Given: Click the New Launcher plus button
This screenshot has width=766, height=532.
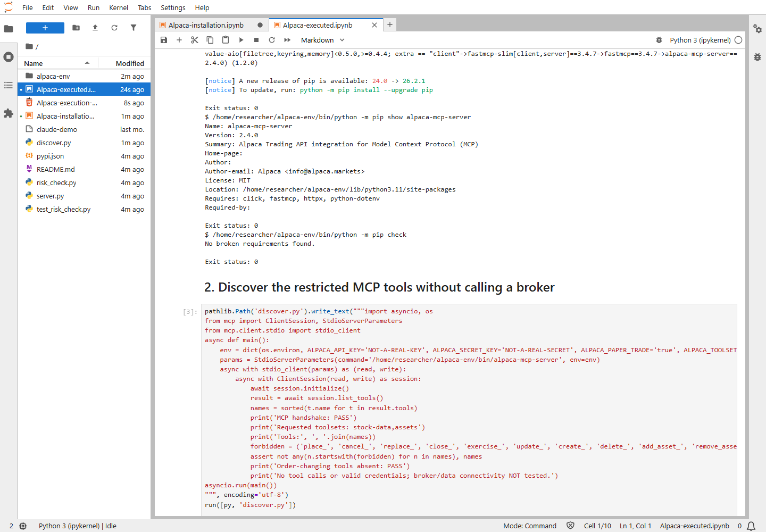Looking at the screenshot, I should [x=45, y=28].
